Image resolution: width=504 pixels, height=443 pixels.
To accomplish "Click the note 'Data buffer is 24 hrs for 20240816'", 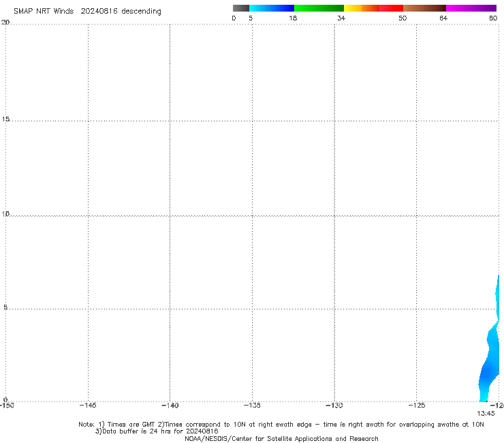I will [157, 431].
